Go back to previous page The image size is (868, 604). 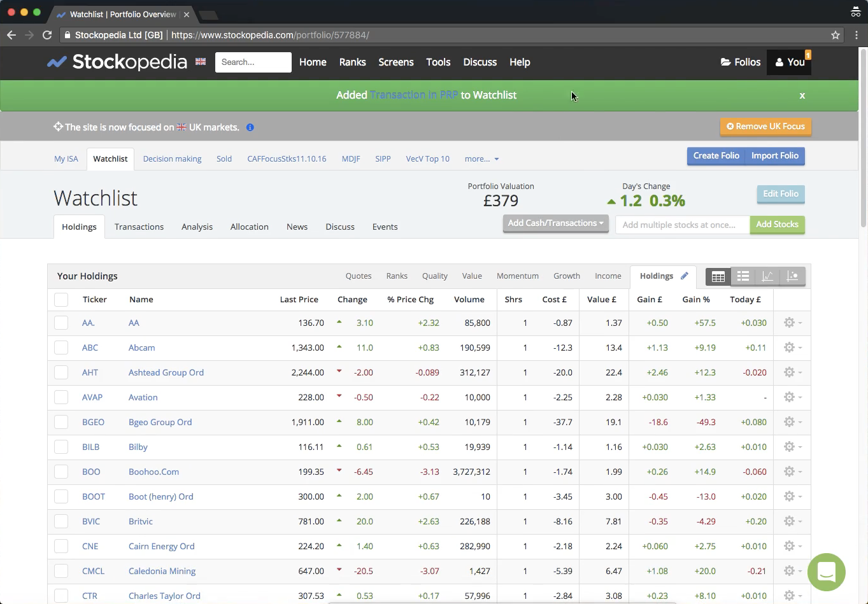(x=11, y=35)
